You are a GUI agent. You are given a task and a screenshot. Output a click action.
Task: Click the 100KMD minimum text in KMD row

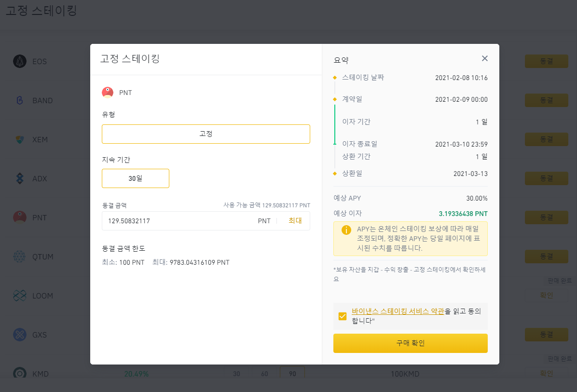[x=405, y=374]
